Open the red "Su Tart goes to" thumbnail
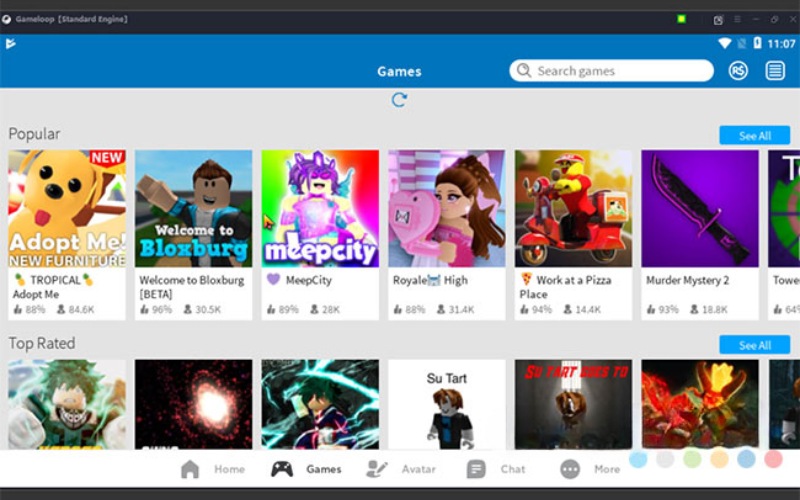 [573, 404]
